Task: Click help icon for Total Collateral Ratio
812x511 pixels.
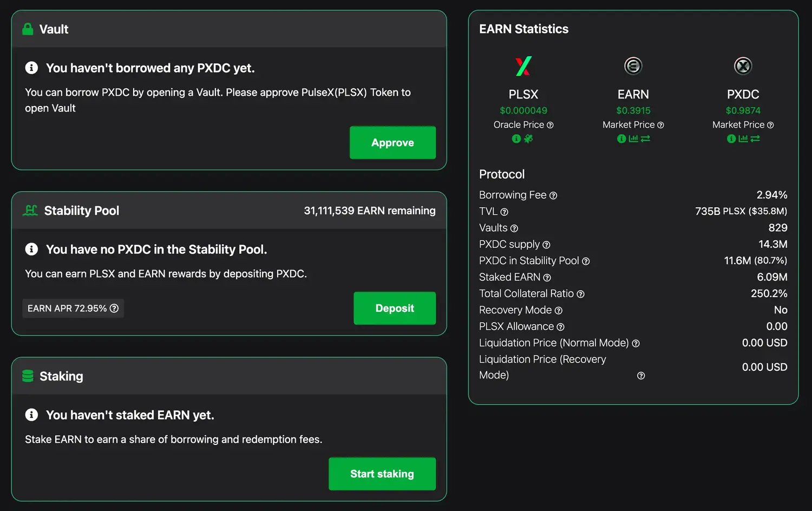Action: [x=580, y=294]
